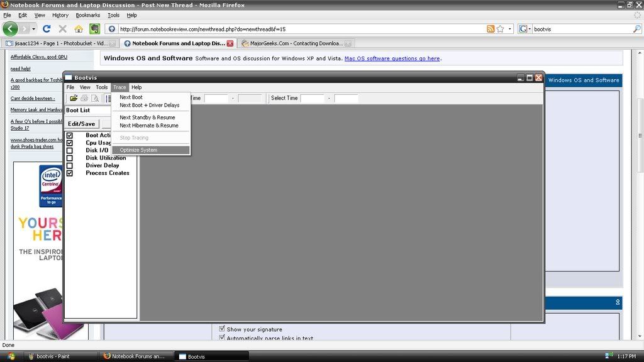The image size is (644, 362).
Task: Maximize the Bootvis window
Action: [530, 77]
